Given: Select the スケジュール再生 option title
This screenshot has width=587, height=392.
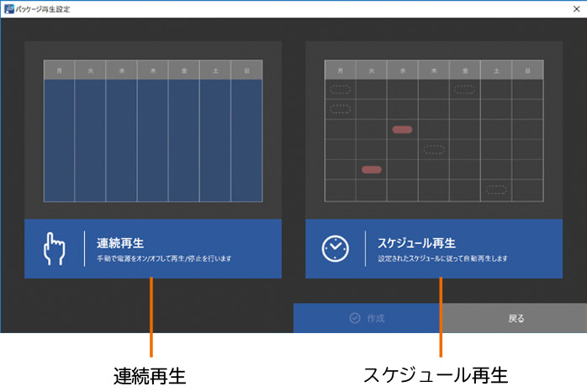Looking at the screenshot, I should point(417,243).
